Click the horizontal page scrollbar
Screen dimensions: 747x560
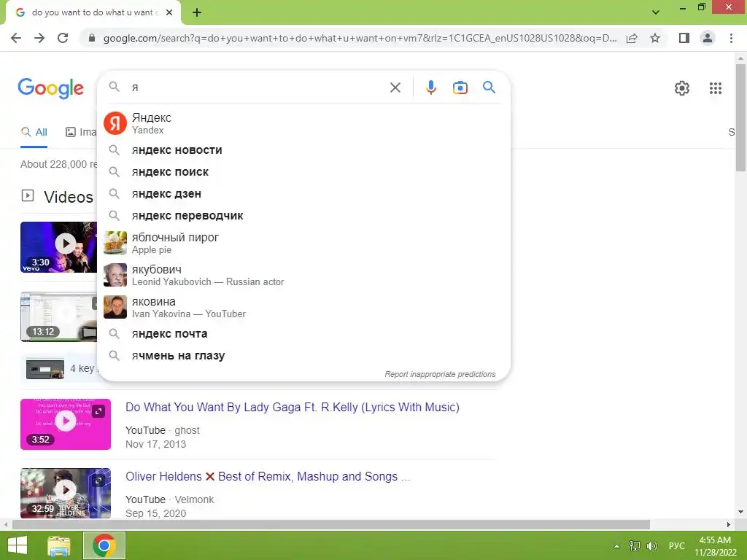pyautogui.click(x=331, y=525)
